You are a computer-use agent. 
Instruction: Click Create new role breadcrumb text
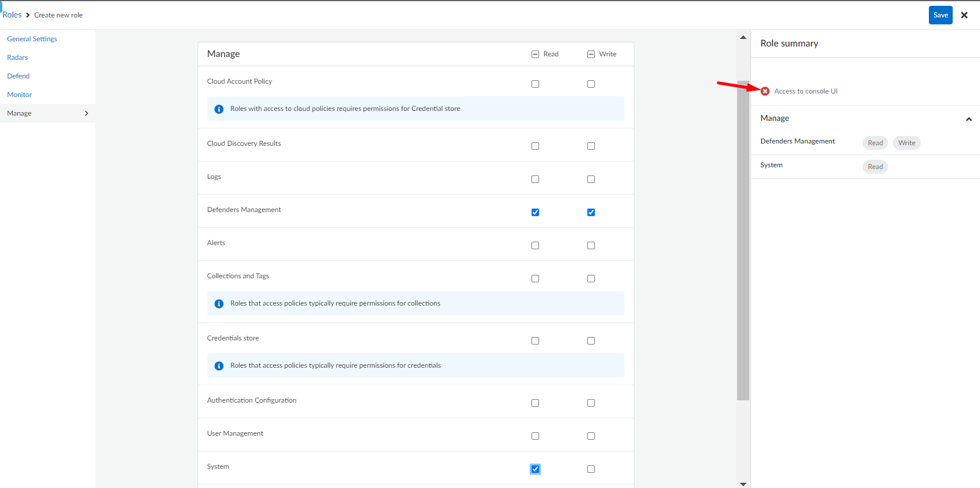58,15
